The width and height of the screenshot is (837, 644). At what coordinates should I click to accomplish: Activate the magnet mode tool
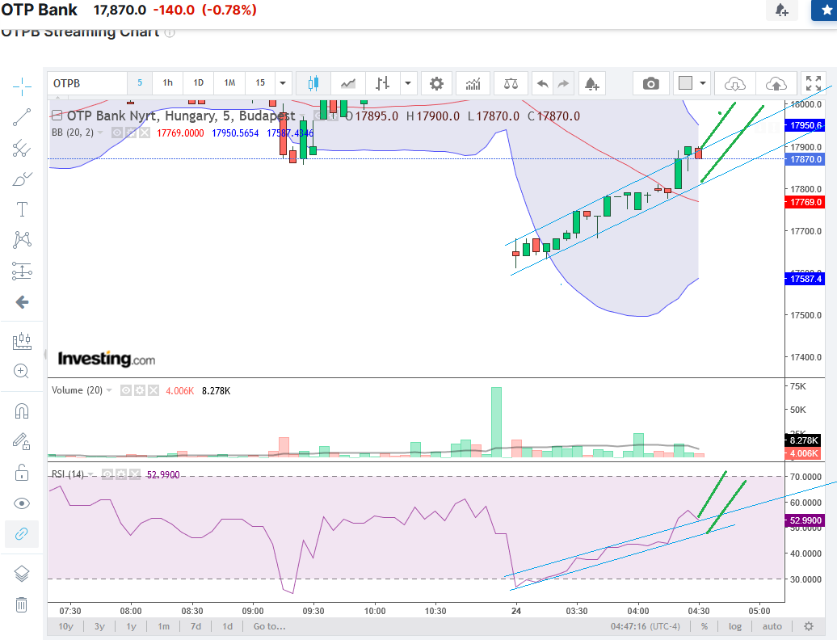click(22, 410)
